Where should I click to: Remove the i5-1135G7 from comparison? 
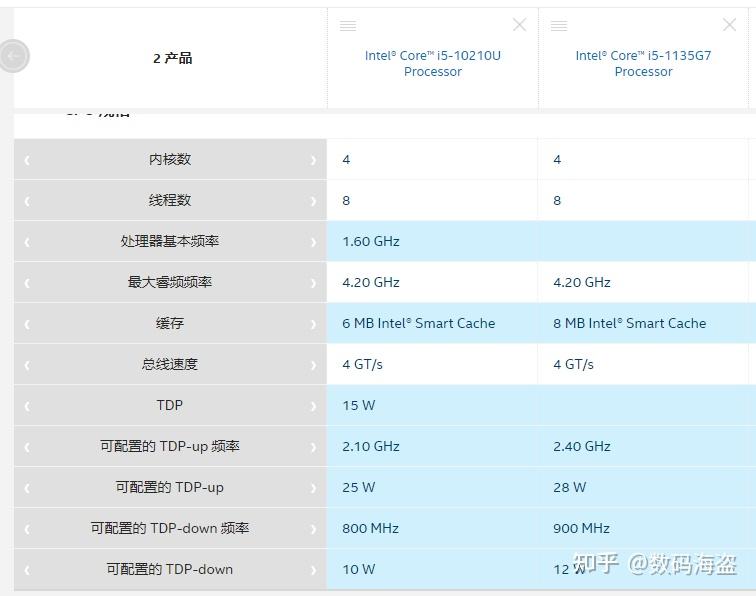click(x=729, y=25)
